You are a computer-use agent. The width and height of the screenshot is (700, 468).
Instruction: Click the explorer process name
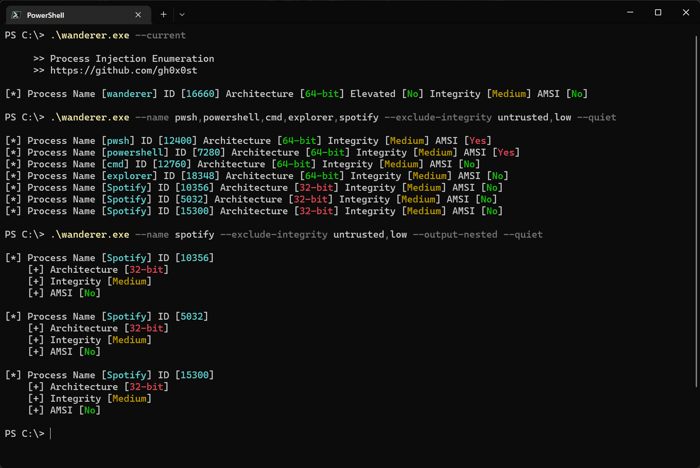coord(129,176)
